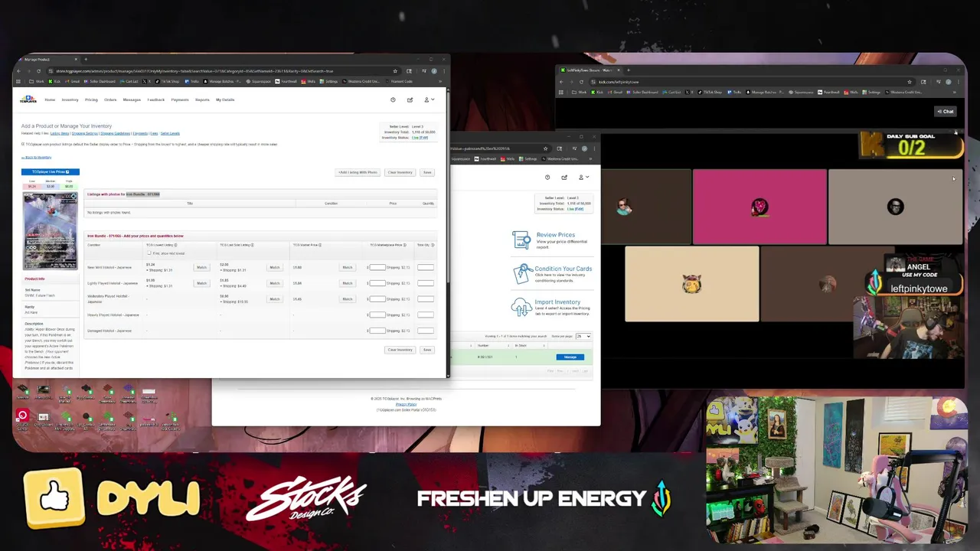
Task: Click the external link icon in the front TCGplayer header
Action: (x=410, y=99)
